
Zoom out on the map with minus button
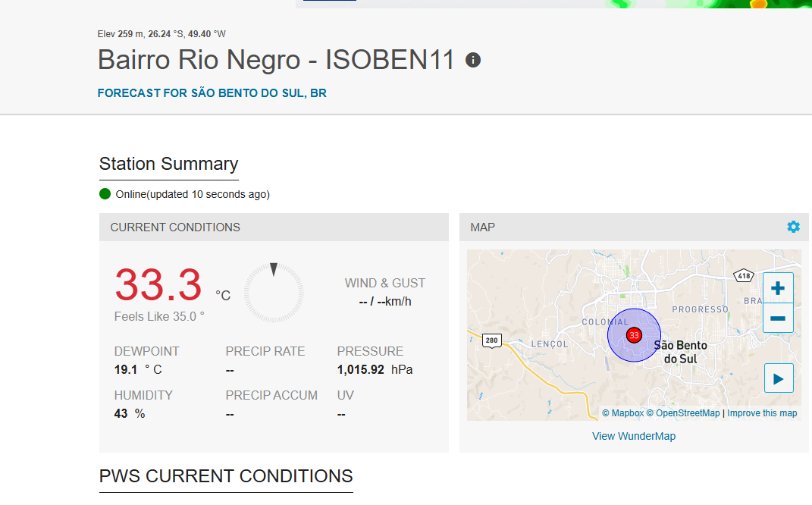[778, 318]
